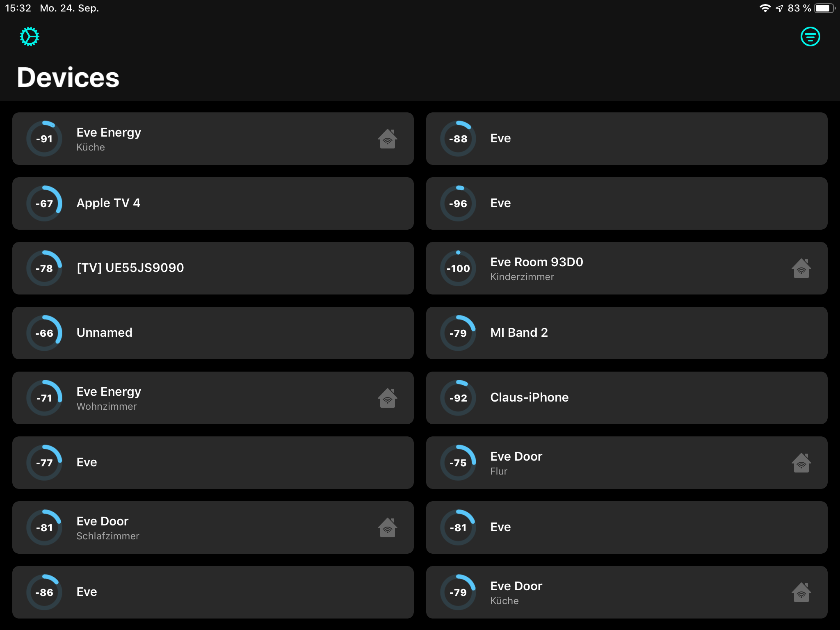This screenshot has width=840, height=630.
Task: Tap HomeKit icon on Eve Door Flur
Action: 801,463
